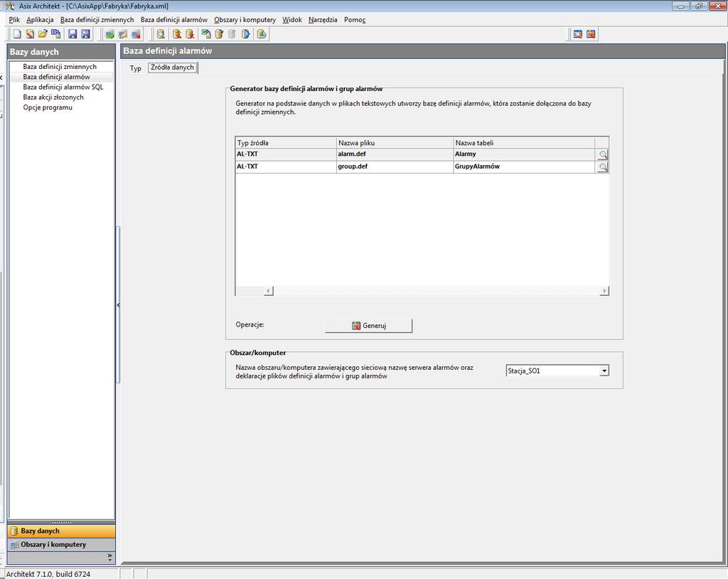Click the table's horizontal scrollbar left arrow
Screen dimensions: 728x579
point(268,291)
